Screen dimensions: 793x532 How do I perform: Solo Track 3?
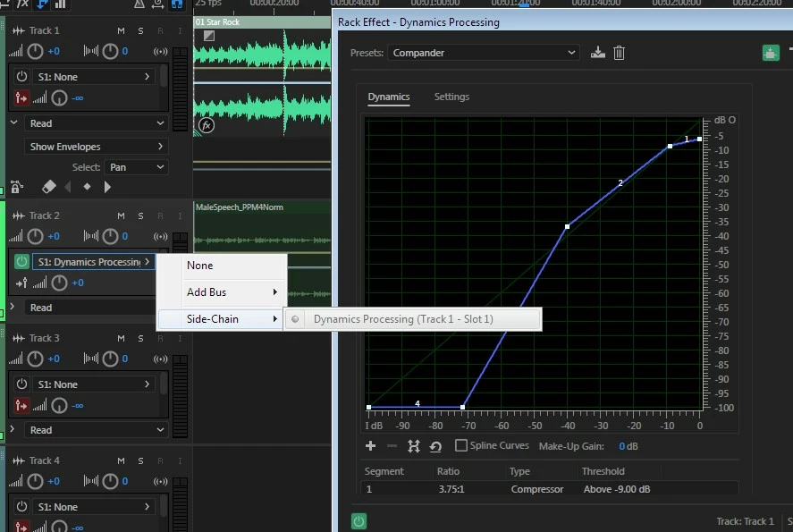click(140, 338)
